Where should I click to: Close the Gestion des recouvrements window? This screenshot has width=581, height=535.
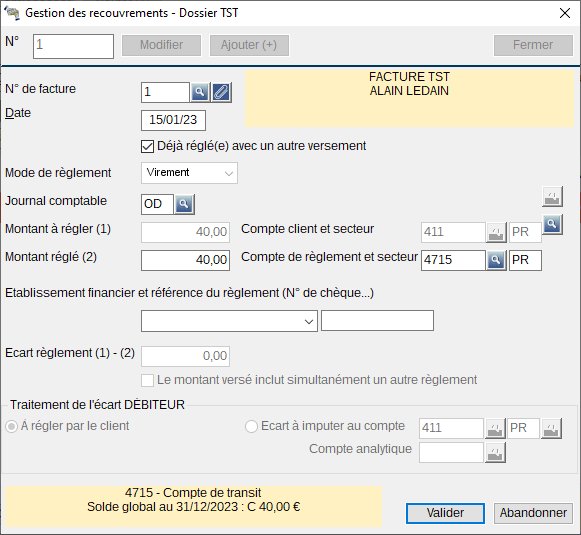coord(565,13)
